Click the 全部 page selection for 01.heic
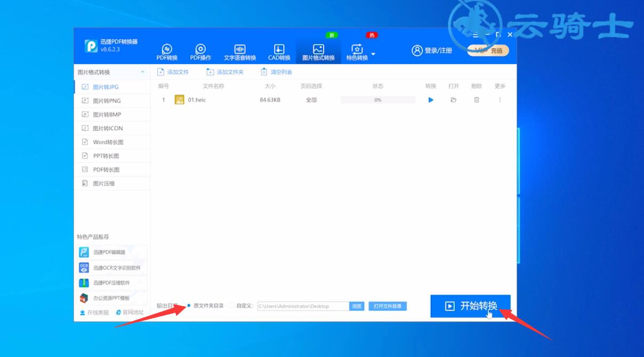Screen dimensions: 644x357 pyautogui.click(x=311, y=100)
